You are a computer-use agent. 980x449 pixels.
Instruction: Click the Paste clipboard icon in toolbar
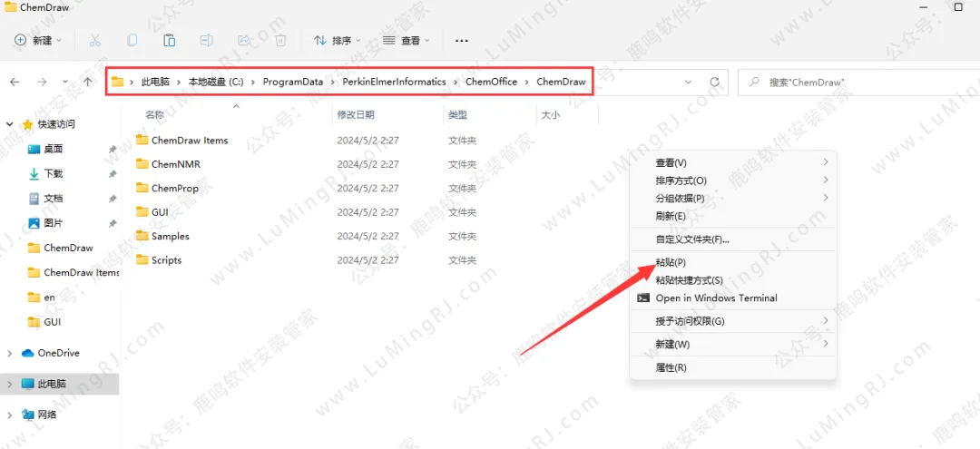169,41
